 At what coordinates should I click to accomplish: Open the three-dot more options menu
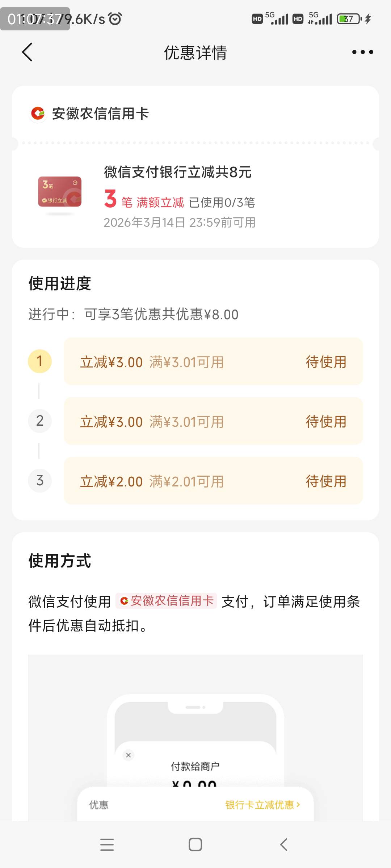point(362,52)
